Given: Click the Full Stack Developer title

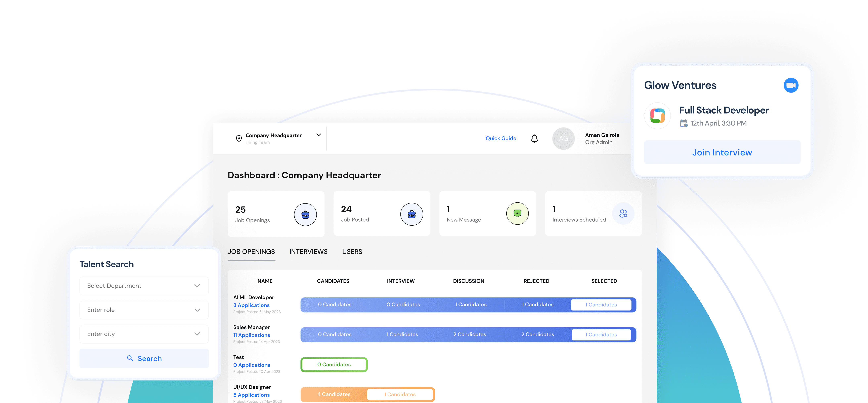Looking at the screenshot, I should pyautogui.click(x=724, y=110).
